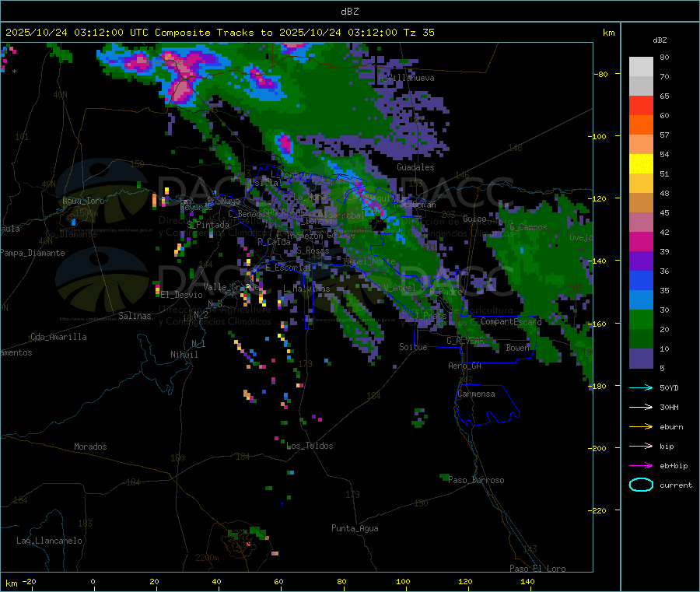Click the 'Los_Toldos' map label
Screen dimensions: 700x592
pos(310,446)
